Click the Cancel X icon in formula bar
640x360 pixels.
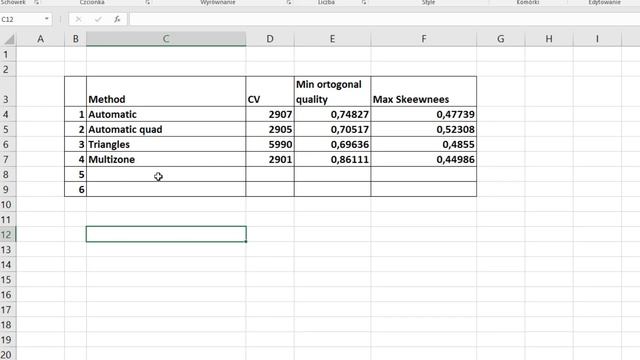tap(78, 19)
